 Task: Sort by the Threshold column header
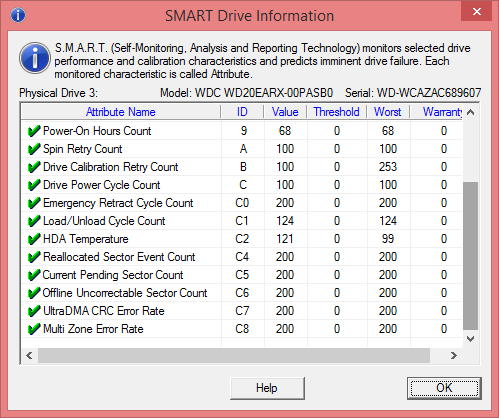[337, 112]
